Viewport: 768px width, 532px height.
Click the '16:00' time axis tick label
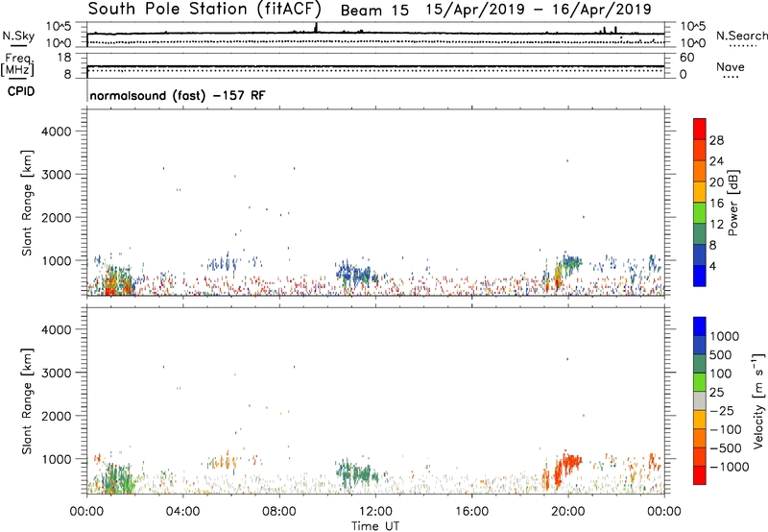[471, 512]
